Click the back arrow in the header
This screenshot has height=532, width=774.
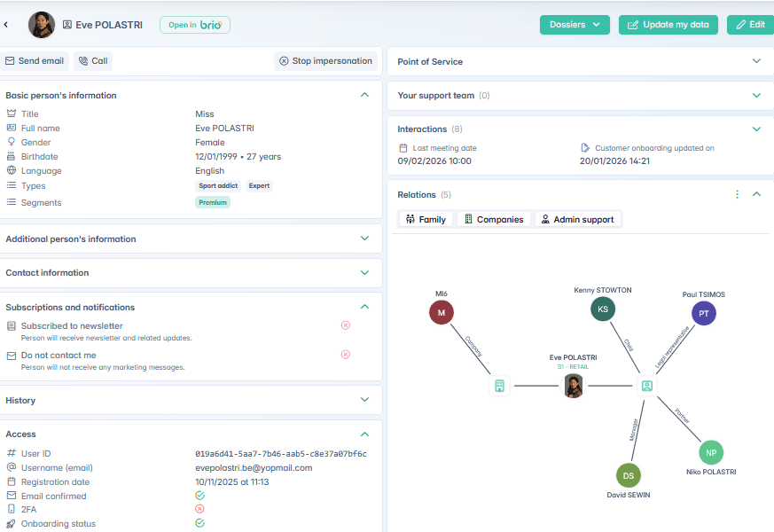pyautogui.click(x=6, y=25)
